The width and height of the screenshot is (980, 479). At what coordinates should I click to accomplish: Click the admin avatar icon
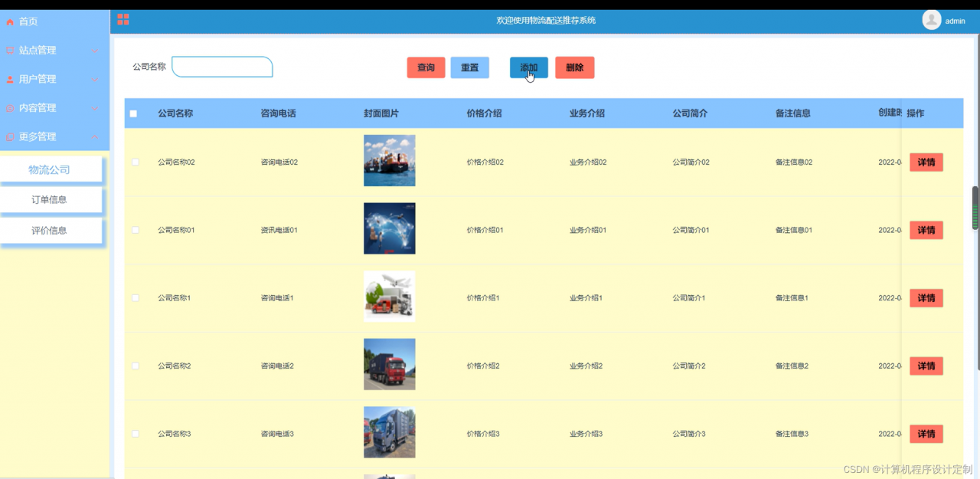pyautogui.click(x=931, y=21)
